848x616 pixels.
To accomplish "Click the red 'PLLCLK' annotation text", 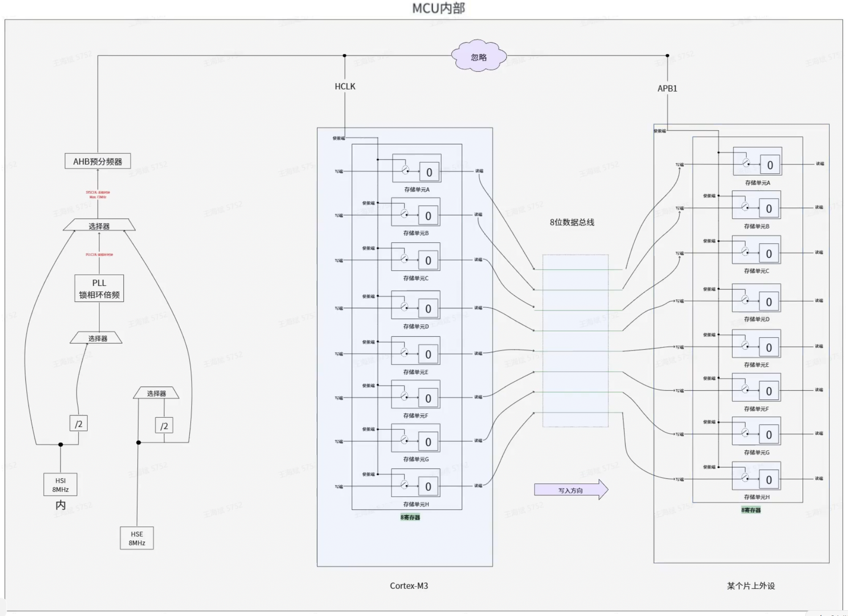I will tap(99, 255).
